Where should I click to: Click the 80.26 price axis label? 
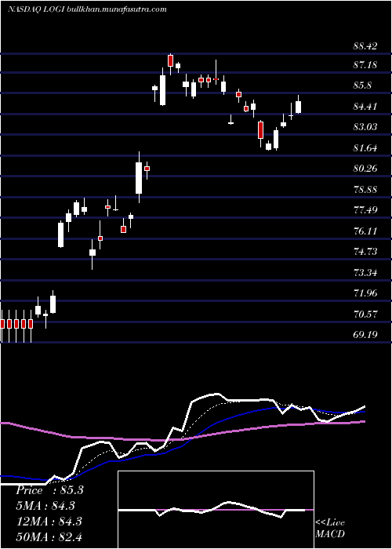coord(365,169)
